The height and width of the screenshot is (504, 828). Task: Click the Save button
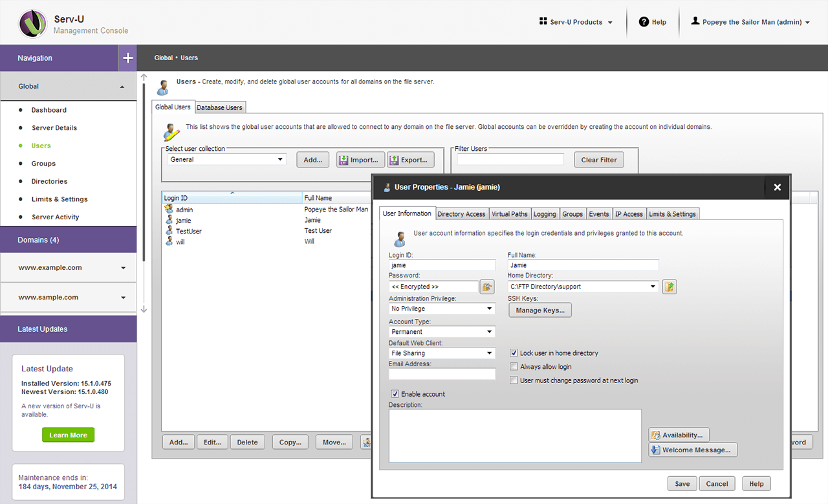pyautogui.click(x=682, y=483)
